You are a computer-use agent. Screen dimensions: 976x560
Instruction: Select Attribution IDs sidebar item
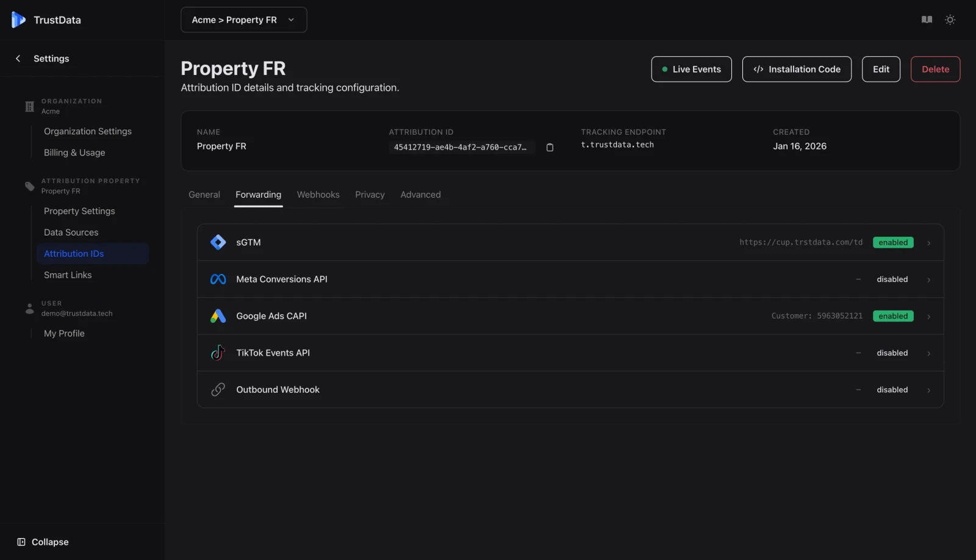pyautogui.click(x=93, y=254)
